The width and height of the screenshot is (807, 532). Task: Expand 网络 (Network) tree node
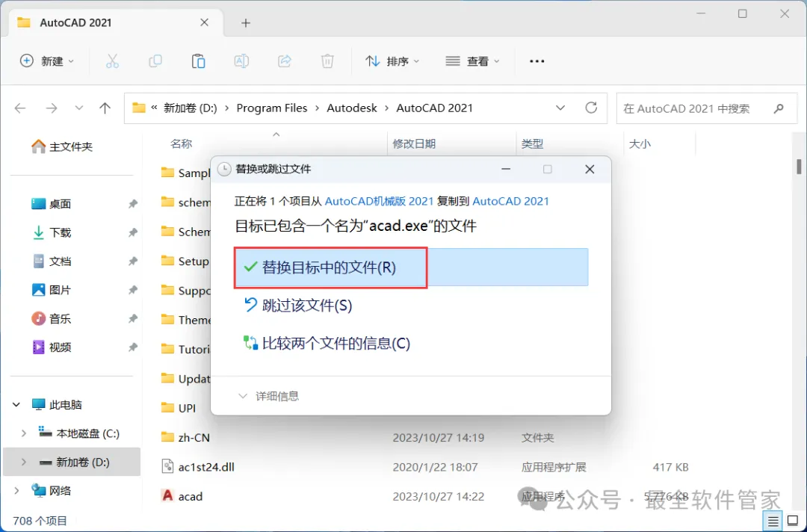(16, 491)
